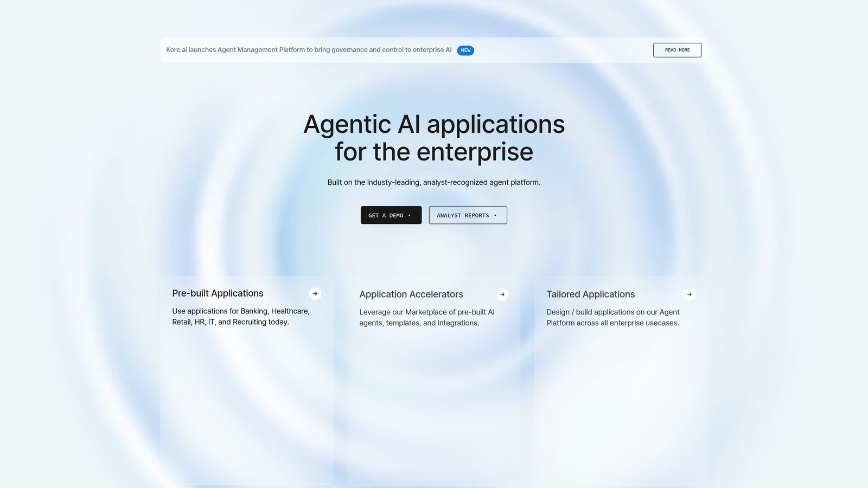The height and width of the screenshot is (488, 868).
Task: Click the Marketplace description under Application Accelerators
Action: pyautogui.click(x=426, y=317)
